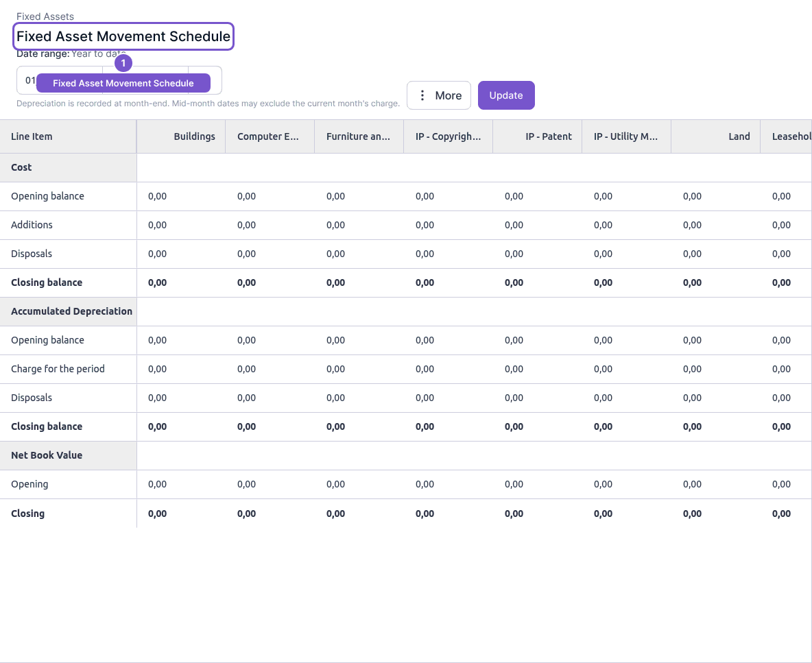Click IP - Copyright value in Cost Opening balance
This screenshot has width=812, height=663.
tap(425, 196)
